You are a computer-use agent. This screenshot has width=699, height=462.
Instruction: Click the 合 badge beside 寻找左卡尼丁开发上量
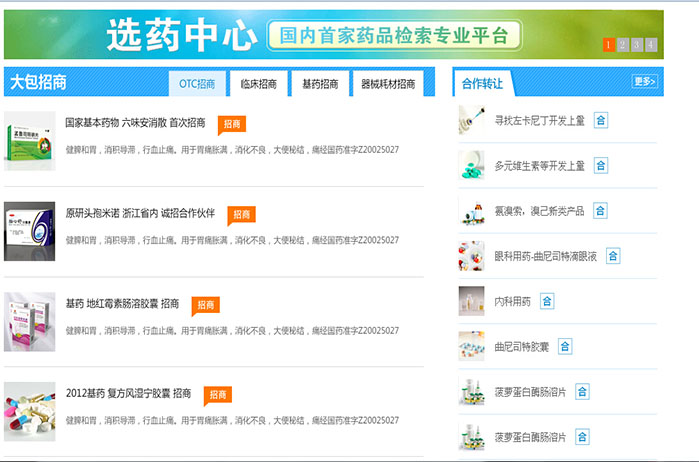[600, 121]
